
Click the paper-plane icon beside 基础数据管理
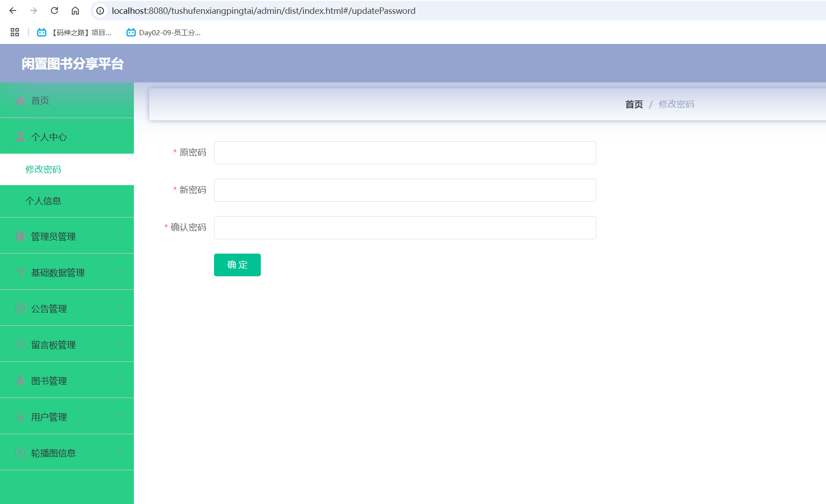[20, 272]
